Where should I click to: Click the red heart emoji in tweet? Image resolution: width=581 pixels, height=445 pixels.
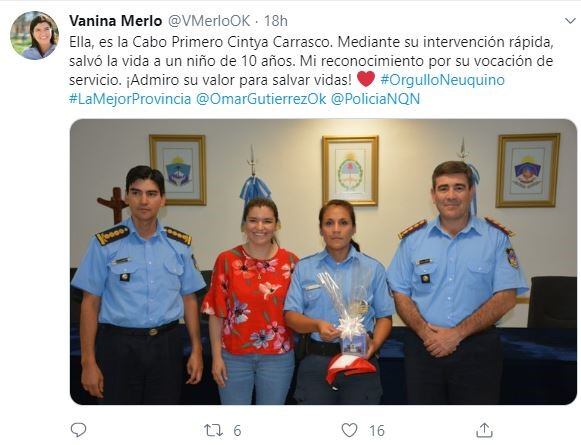coord(366,79)
